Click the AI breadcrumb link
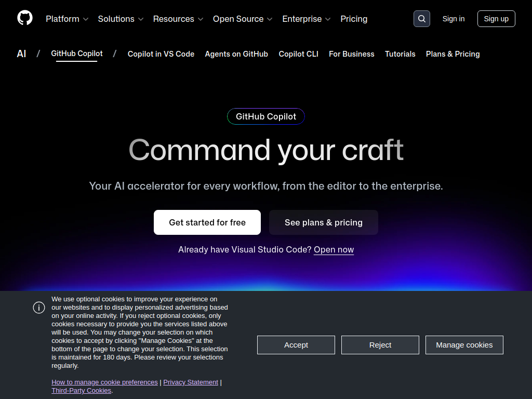 coord(21,54)
